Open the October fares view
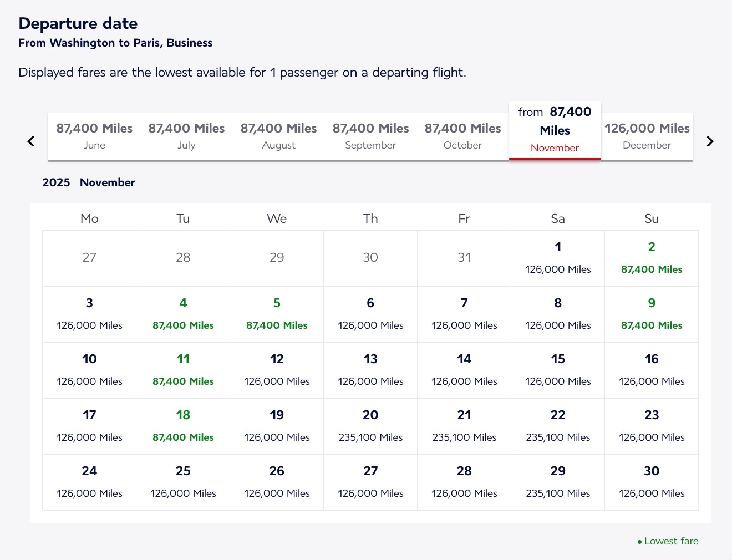 pyautogui.click(x=462, y=136)
